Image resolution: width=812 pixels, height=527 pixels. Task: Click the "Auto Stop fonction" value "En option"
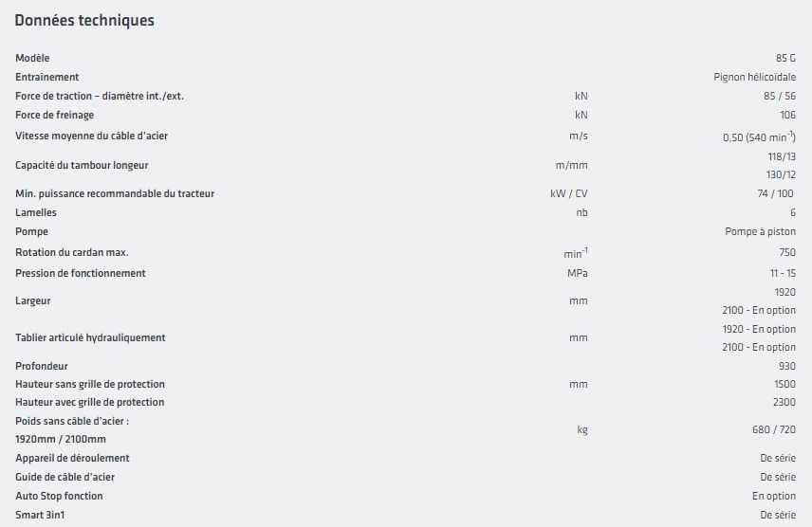(x=774, y=497)
